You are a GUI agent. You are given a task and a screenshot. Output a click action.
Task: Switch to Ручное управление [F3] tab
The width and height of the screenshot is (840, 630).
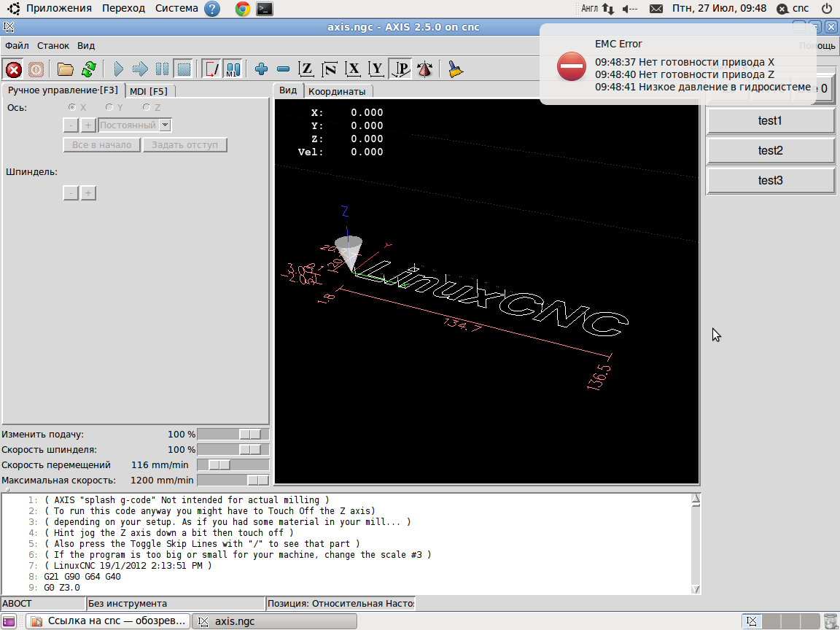(x=63, y=90)
